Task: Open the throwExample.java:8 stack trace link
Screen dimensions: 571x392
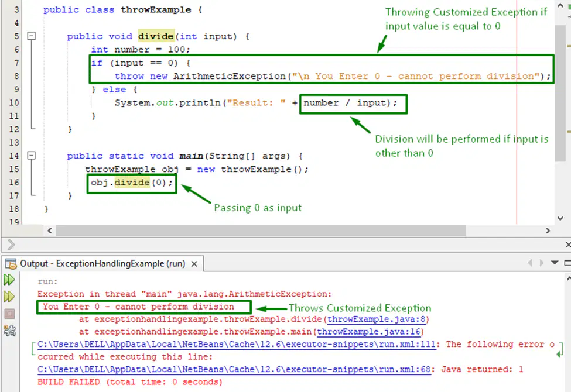Action: 376,319
